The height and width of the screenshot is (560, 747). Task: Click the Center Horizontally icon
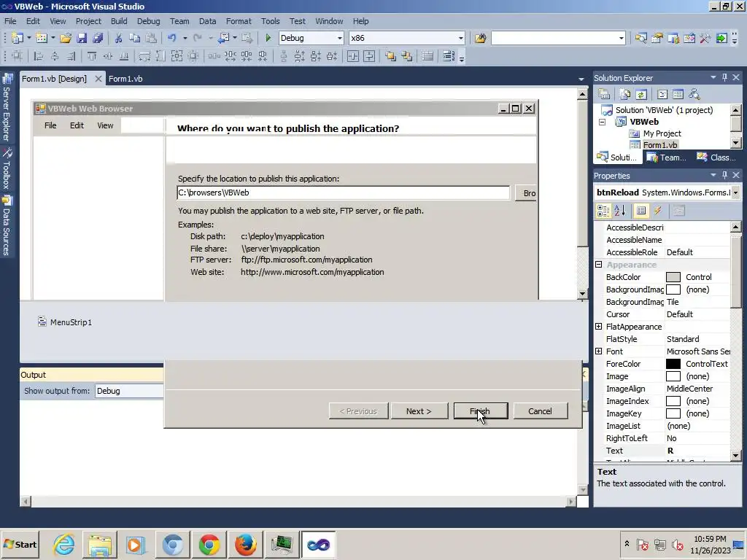tap(353, 56)
